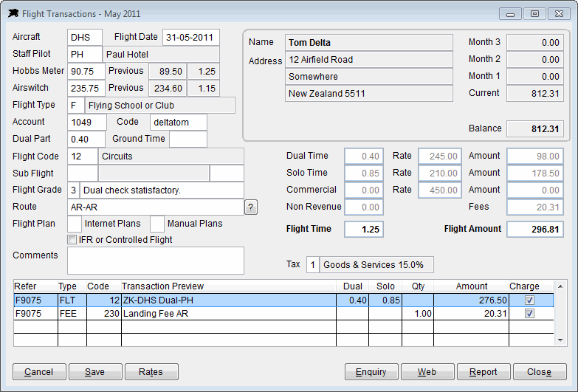Click the Circuits flight code description
The image size is (578, 392).
point(171,156)
